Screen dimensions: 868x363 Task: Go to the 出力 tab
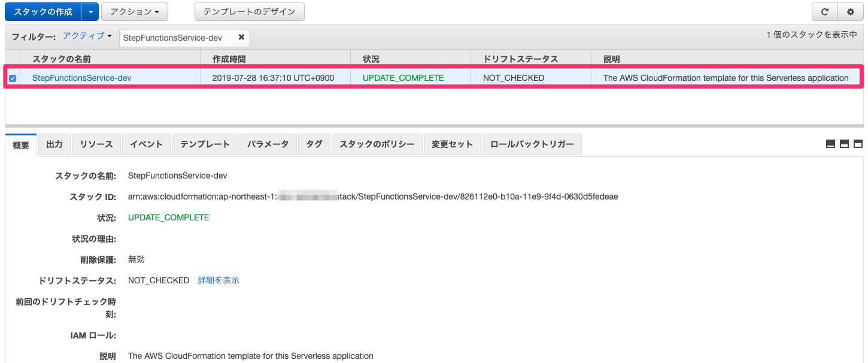coord(54,144)
